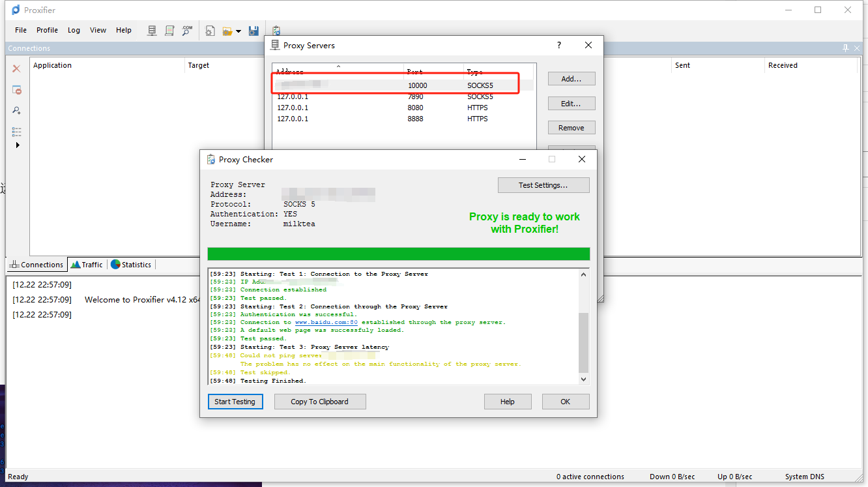Click the 'Proxy is ready to work' message
The height and width of the screenshot is (487, 868).
click(x=525, y=223)
